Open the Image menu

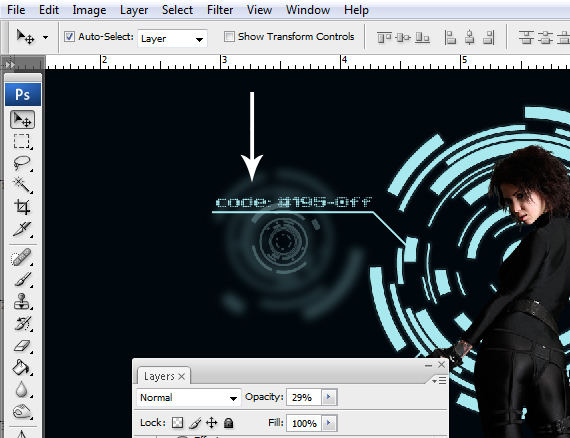tap(89, 10)
